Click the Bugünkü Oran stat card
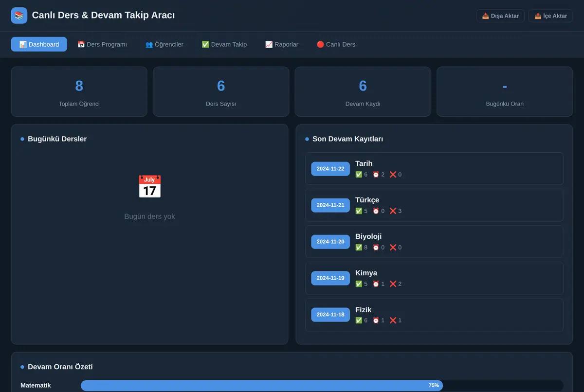Screen dimensions: 584x392 [x=505, y=91]
